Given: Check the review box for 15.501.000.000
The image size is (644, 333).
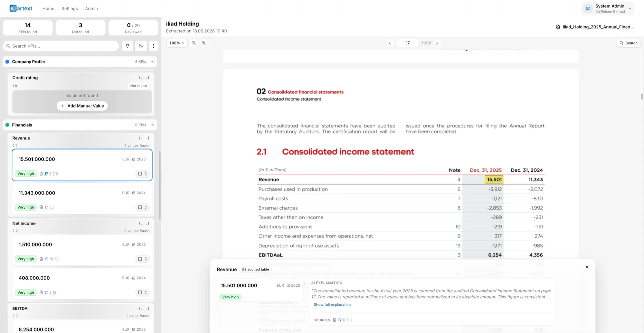Looking at the screenshot, I should 140,174.
